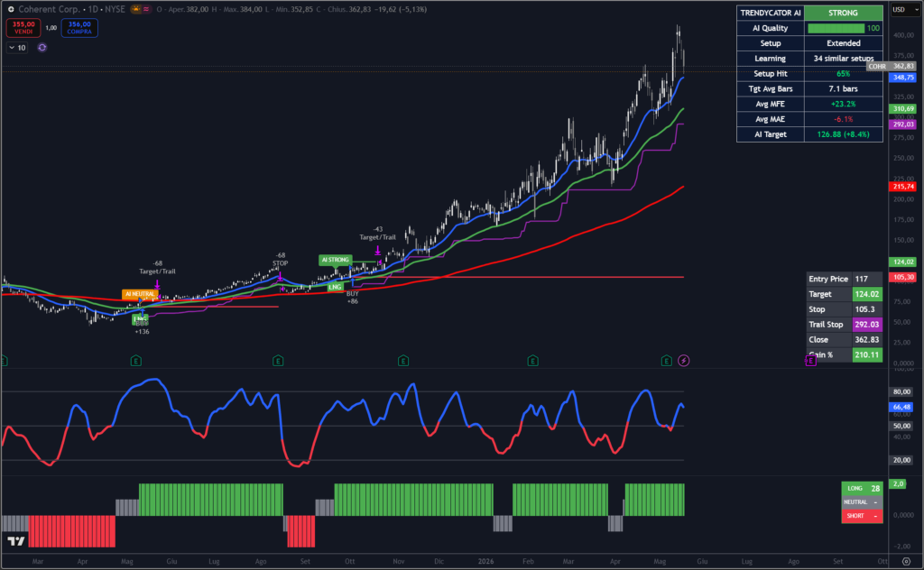Open the earnings marker above Feb
This screenshot has width=924, height=570.
coord(532,361)
